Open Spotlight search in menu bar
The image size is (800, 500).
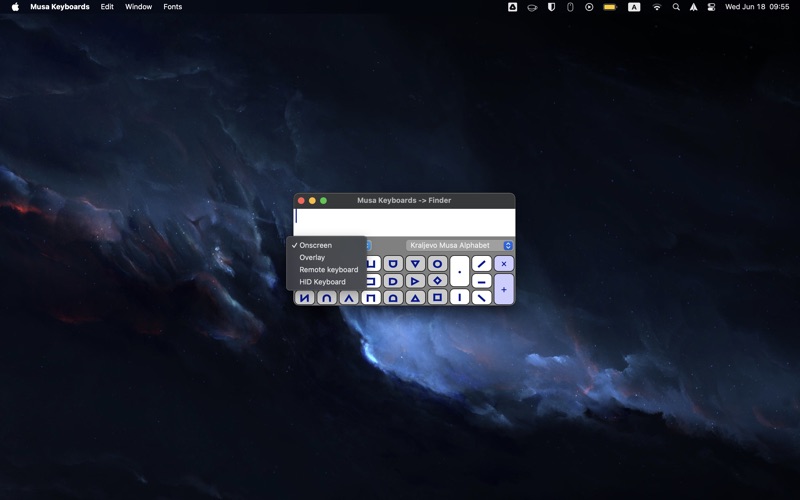[x=676, y=7]
